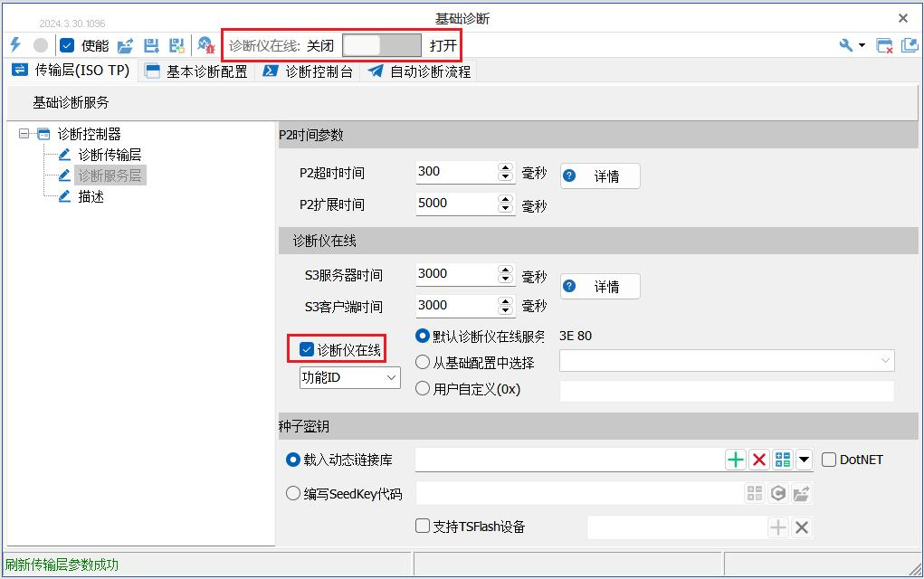Toggle the 使能 enable checkbox
This screenshot has height=579, width=924.
point(67,45)
